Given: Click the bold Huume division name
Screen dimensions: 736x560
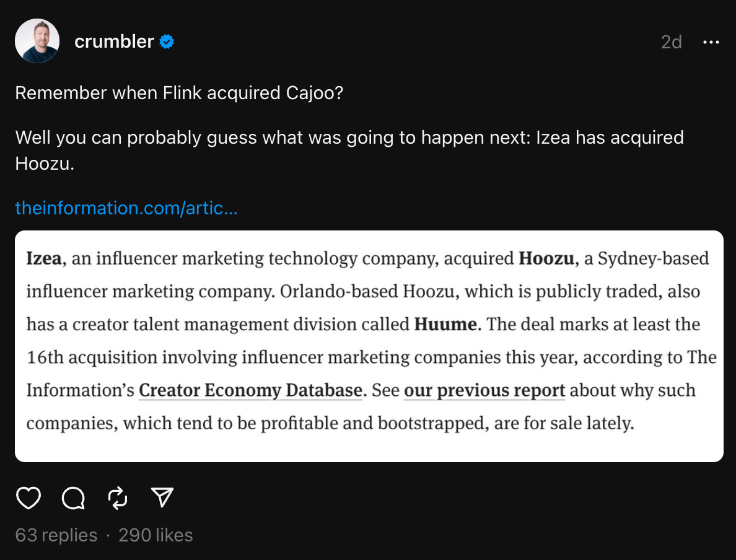Looking at the screenshot, I should [446, 325].
